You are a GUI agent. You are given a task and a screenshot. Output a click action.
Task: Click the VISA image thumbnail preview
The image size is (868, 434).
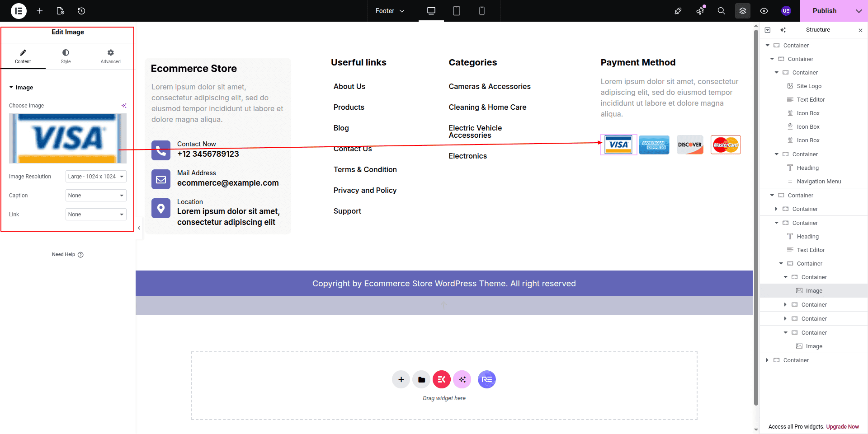(68, 138)
